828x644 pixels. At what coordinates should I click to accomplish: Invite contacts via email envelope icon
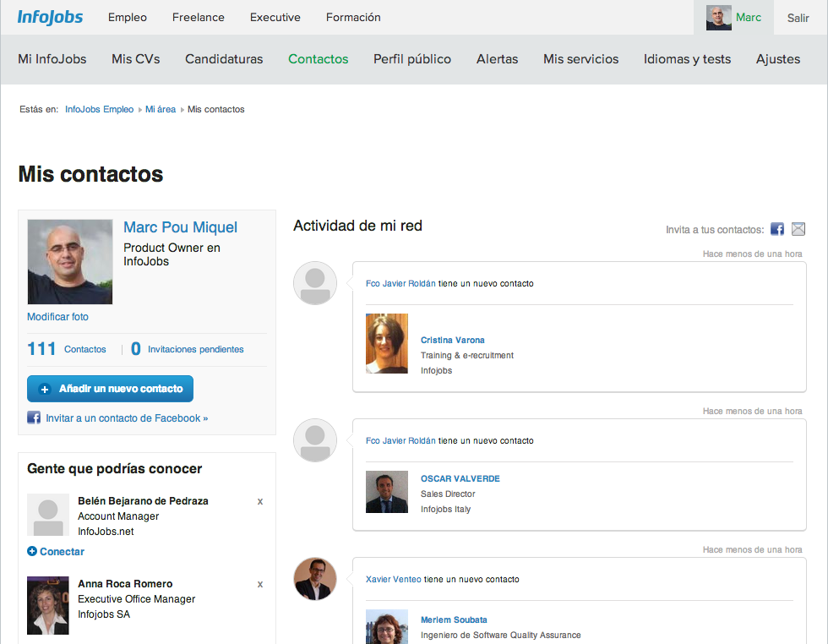pyautogui.click(x=798, y=229)
